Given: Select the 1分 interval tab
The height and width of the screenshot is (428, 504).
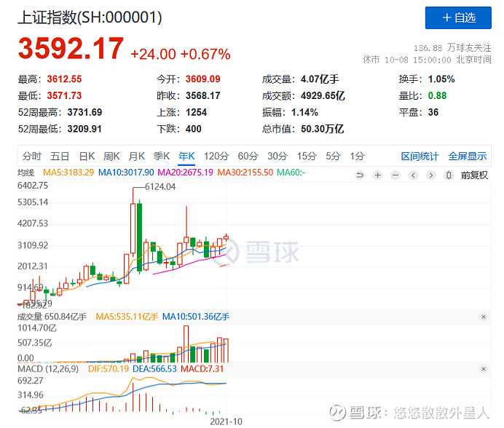Looking at the screenshot, I should [357, 156].
